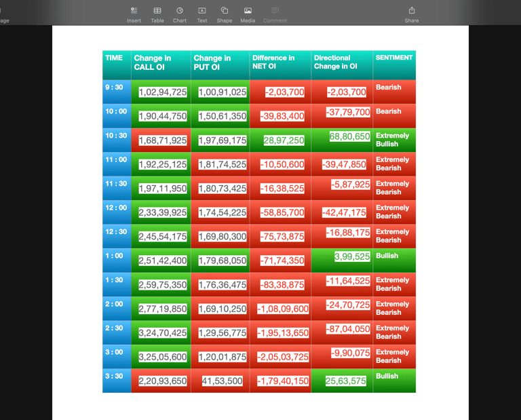Image resolution: width=521 pixels, height=420 pixels.
Task: Click the 1 : 30 time cell
Action: [117, 284]
